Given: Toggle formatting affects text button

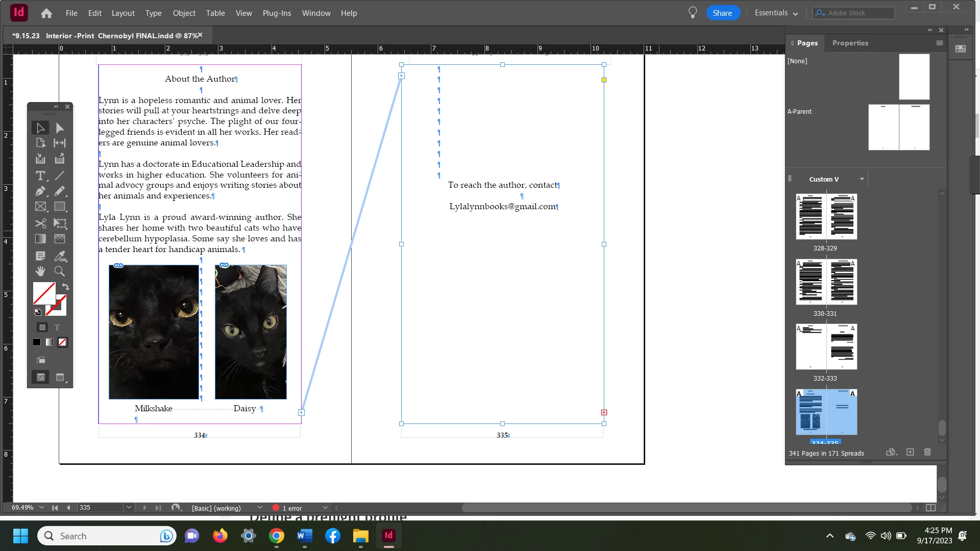Looking at the screenshot, I should (x=57, y=328).
